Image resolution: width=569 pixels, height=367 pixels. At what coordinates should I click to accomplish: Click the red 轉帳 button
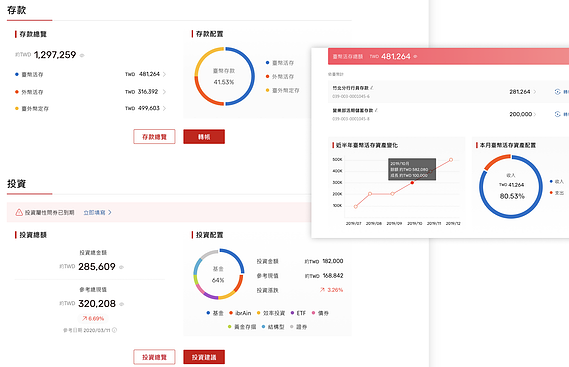[204, 137]
